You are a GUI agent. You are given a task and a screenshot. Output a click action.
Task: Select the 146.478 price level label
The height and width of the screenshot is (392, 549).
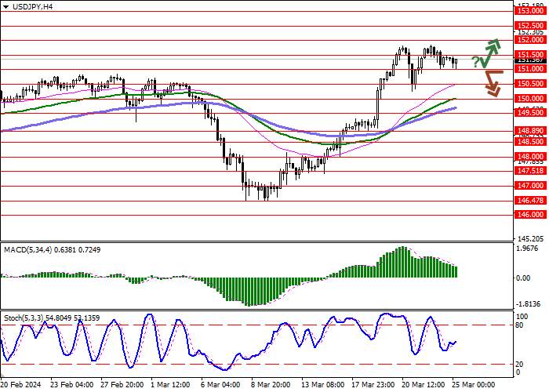pos(530,201)
